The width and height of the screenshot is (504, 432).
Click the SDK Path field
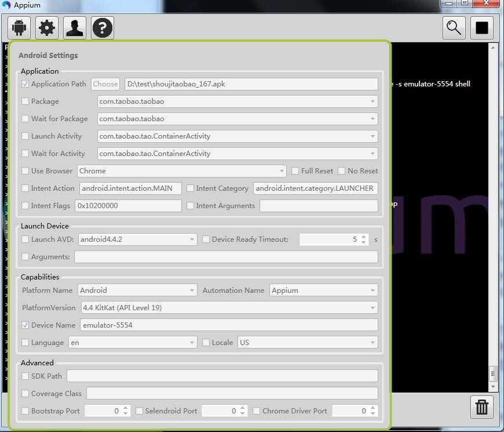(x=222, y=376)
